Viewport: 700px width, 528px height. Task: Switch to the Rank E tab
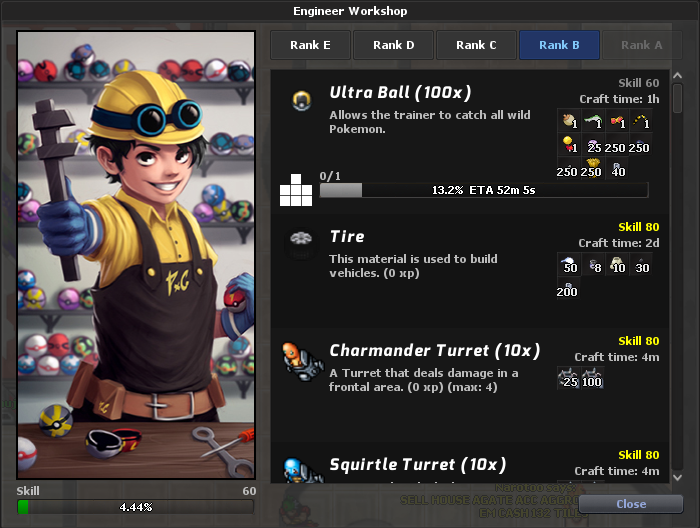[310, 45]
